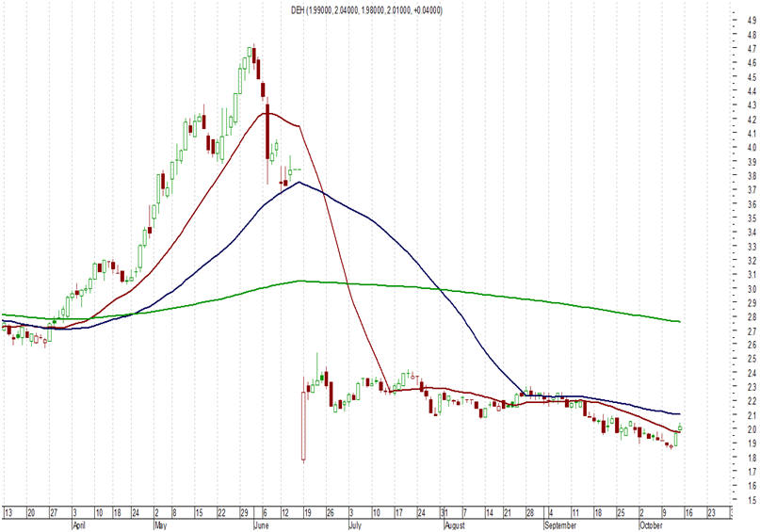
Task: Select the October month label
Action: point(651,525)
